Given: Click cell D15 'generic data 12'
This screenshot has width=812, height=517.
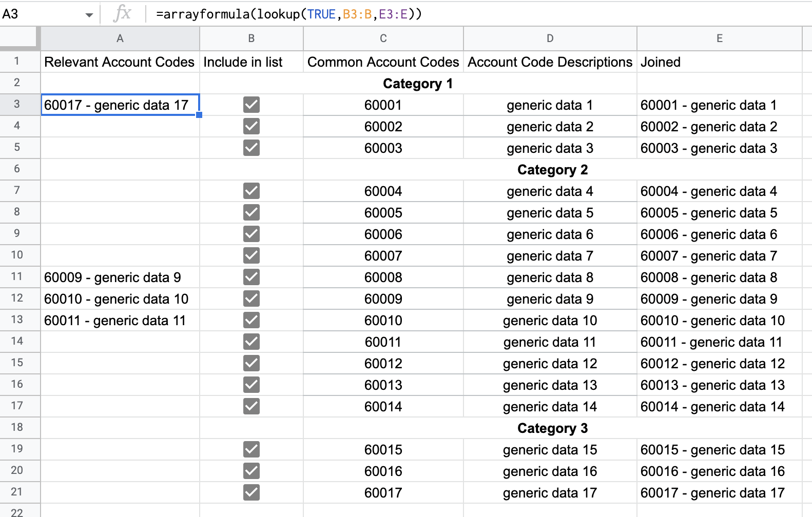Looking at the screenshot, I should coord(550,363).
